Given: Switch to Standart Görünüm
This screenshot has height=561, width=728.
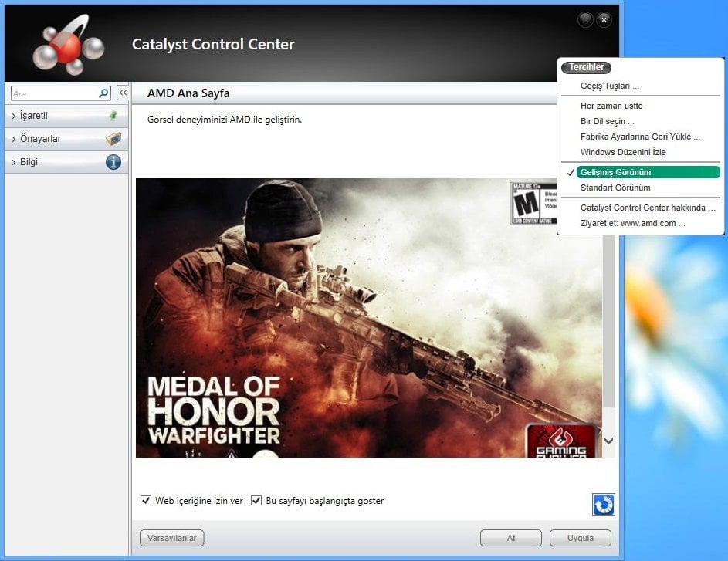Looking at the screenshot, I should pyautogui.click(x=615, y=188).
